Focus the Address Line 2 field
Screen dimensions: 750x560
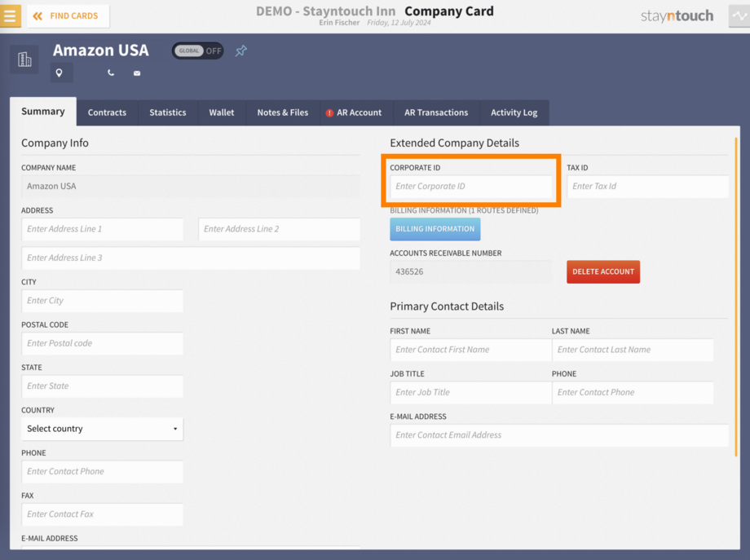coord(280,229)
